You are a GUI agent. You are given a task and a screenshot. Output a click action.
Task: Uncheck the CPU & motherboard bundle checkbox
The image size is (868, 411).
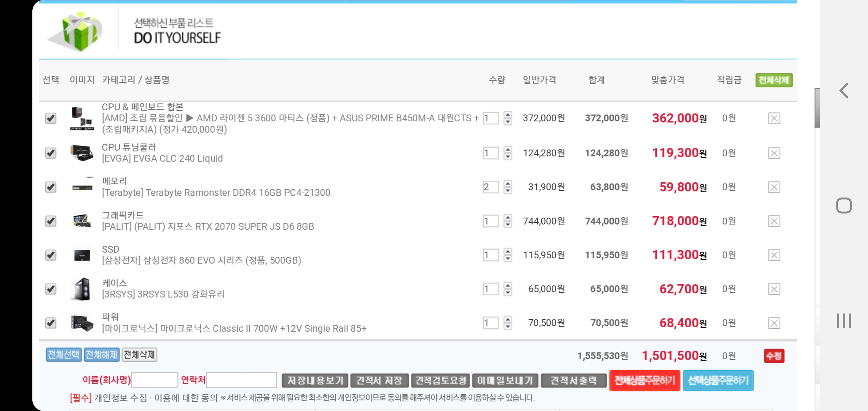(51, 118)
